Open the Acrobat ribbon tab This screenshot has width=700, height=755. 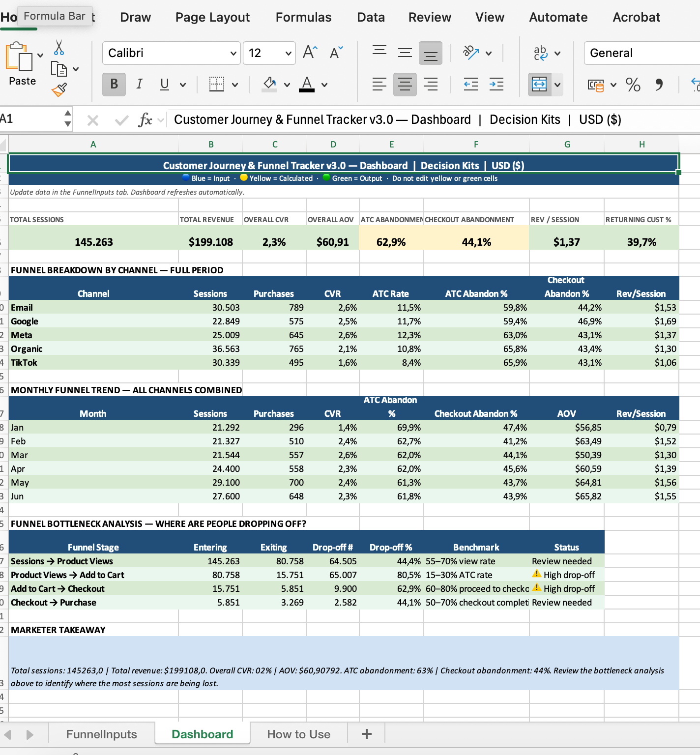click(x=636, y=17)
